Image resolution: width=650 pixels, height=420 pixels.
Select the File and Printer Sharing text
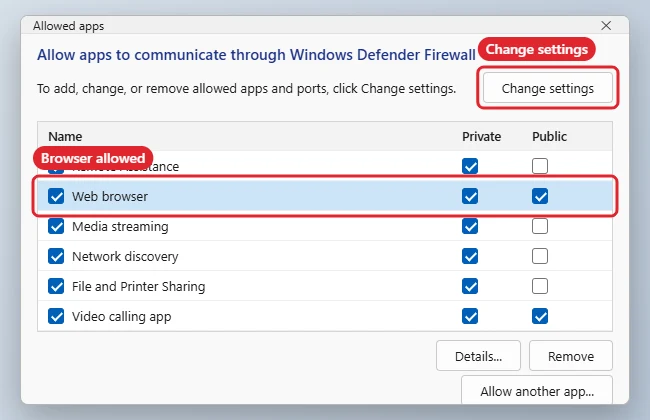pyautogui.click(x=138, y=286)
